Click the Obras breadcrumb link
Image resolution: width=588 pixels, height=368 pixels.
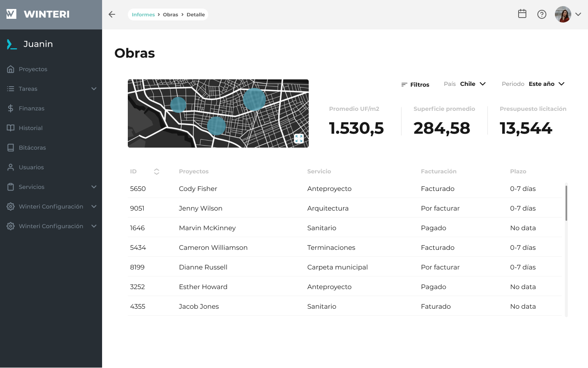pos(170,15)
